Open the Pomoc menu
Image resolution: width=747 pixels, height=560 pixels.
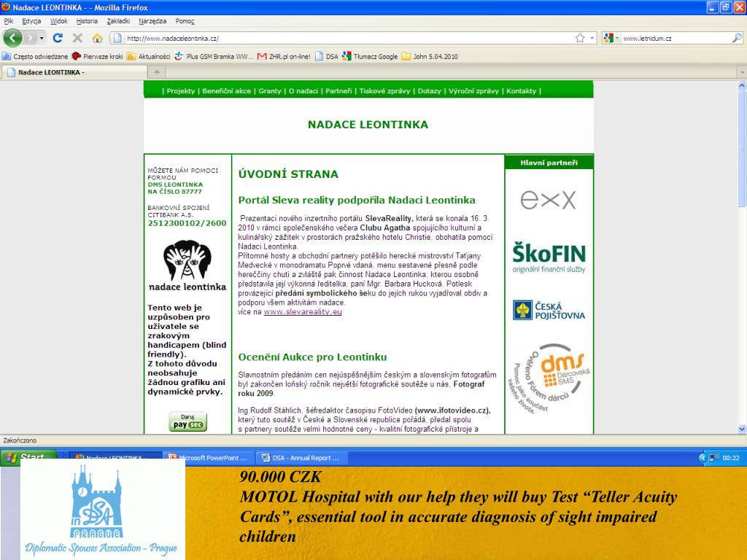pyautogui.click(x=185, y=21)
